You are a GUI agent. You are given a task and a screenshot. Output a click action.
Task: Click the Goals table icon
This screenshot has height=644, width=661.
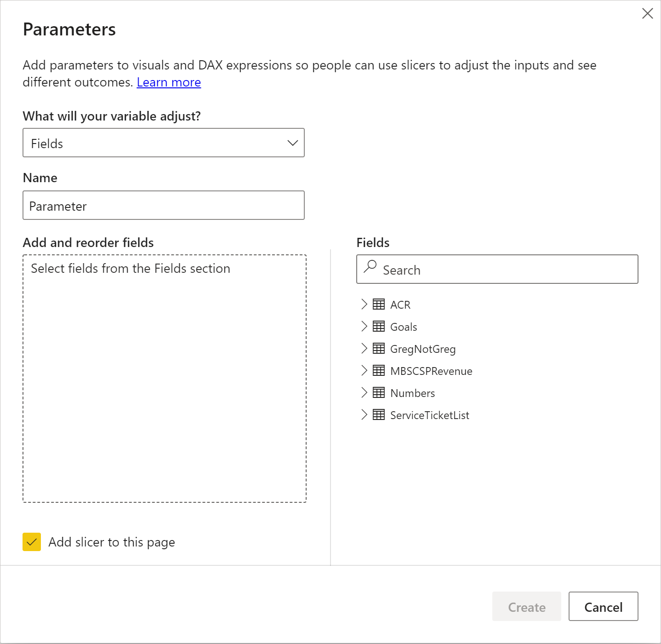pyautogui.click(x=379, y=326)
